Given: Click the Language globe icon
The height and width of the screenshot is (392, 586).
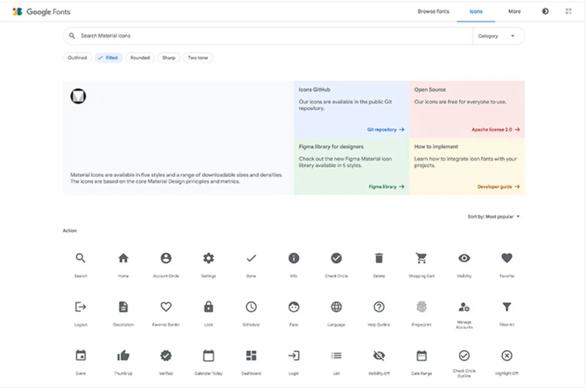Looking at the screenshot, I should tap(336, 307).
